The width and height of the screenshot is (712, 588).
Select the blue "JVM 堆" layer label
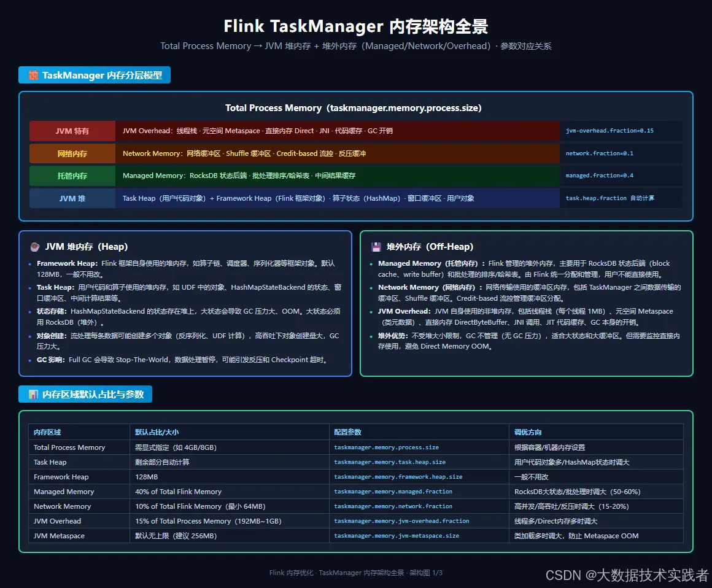tap(72, 198)
